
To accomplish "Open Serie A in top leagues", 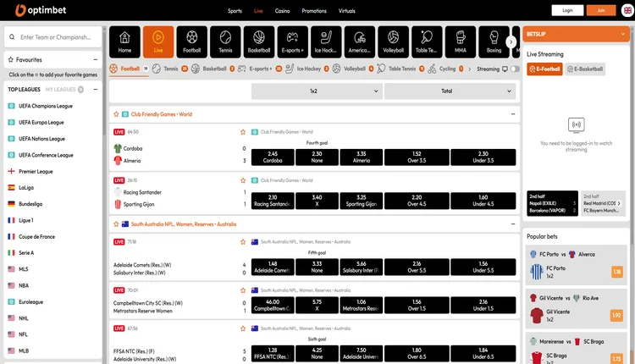I will (26, 253).
